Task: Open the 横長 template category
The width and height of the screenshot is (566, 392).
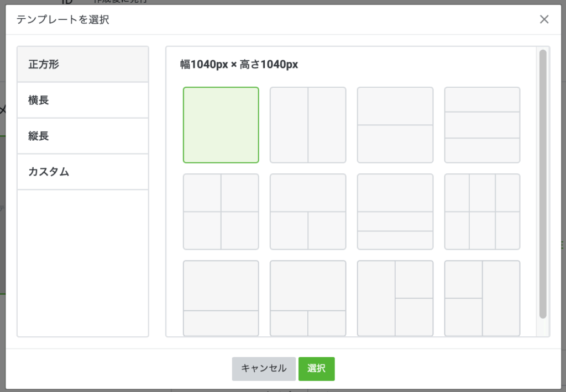Action: point(83,100)
